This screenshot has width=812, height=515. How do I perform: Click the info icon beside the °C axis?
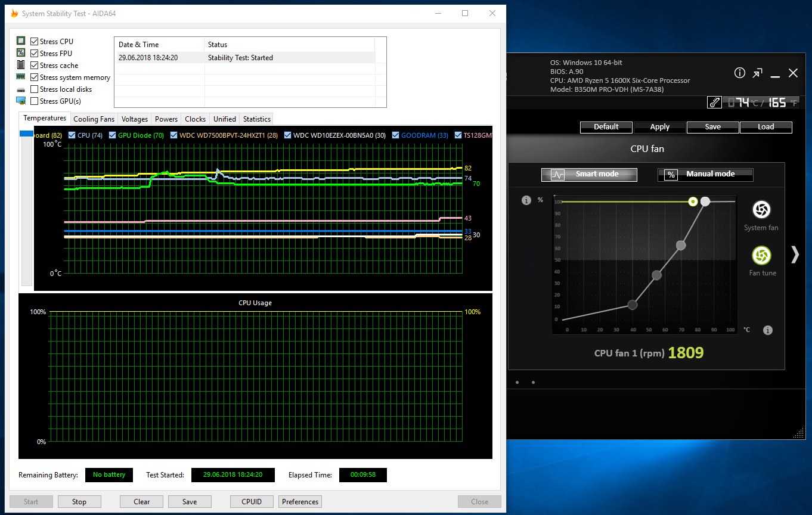pos(768,330)
